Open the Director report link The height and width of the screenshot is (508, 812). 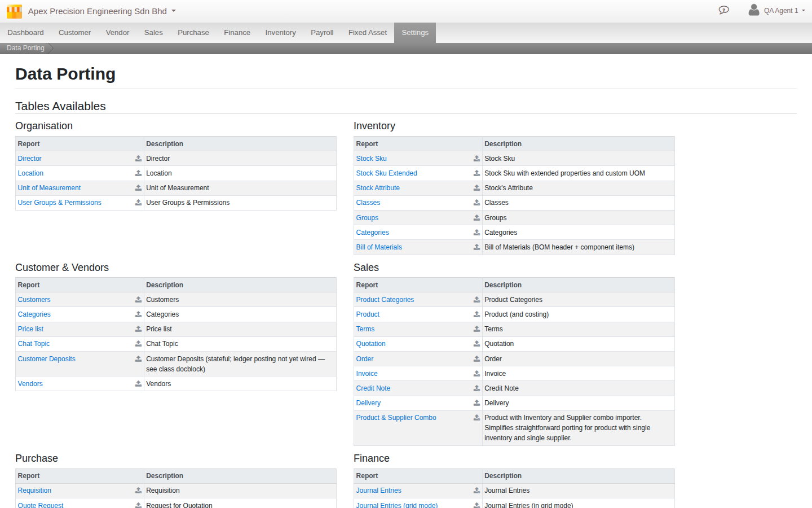point(30,159)
